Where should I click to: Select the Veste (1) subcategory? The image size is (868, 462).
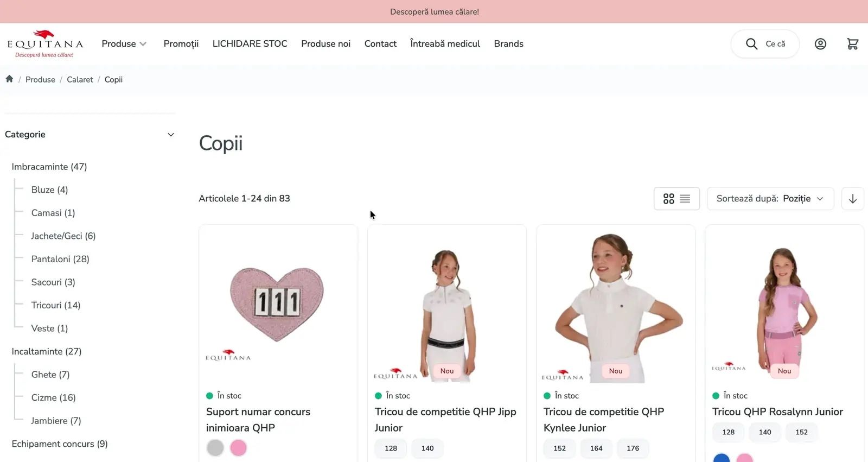[x=49, y=328]
